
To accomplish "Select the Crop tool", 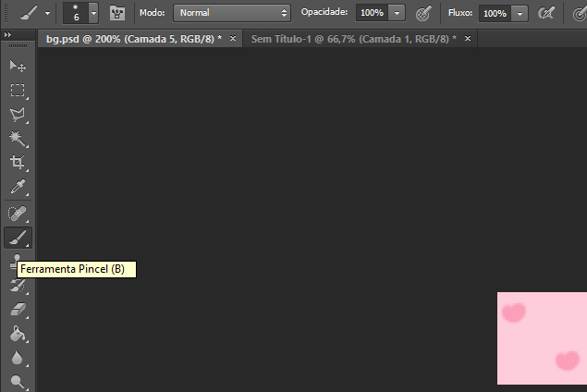I will tap(18, 163).
